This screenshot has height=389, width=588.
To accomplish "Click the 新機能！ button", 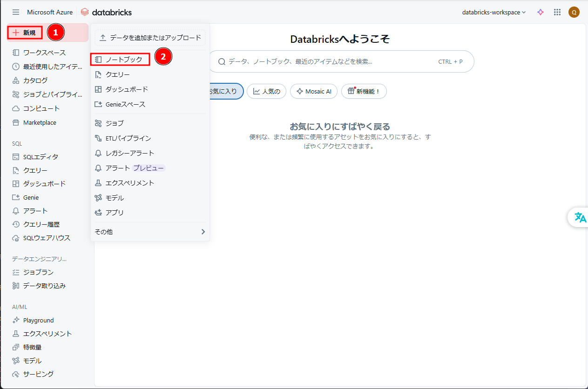I will tap(364, 91).
